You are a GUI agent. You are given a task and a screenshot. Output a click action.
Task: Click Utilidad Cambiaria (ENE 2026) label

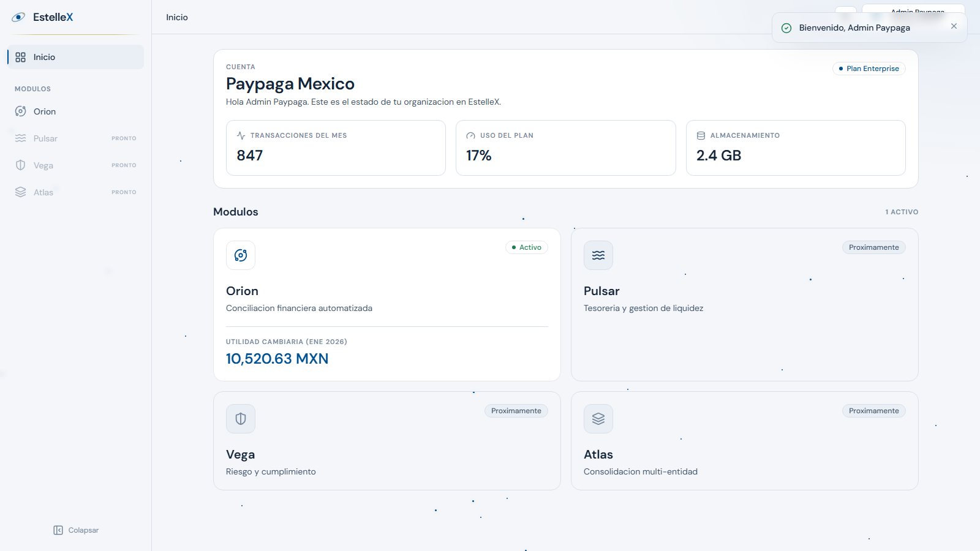click(x=287, y=342)
